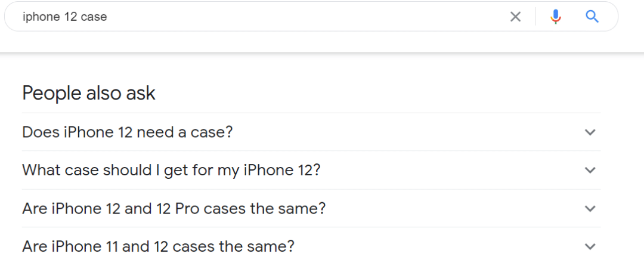
Task: Click the divider between clear and microphone icons
Action: pyautogui.click(x=535, y=17)
